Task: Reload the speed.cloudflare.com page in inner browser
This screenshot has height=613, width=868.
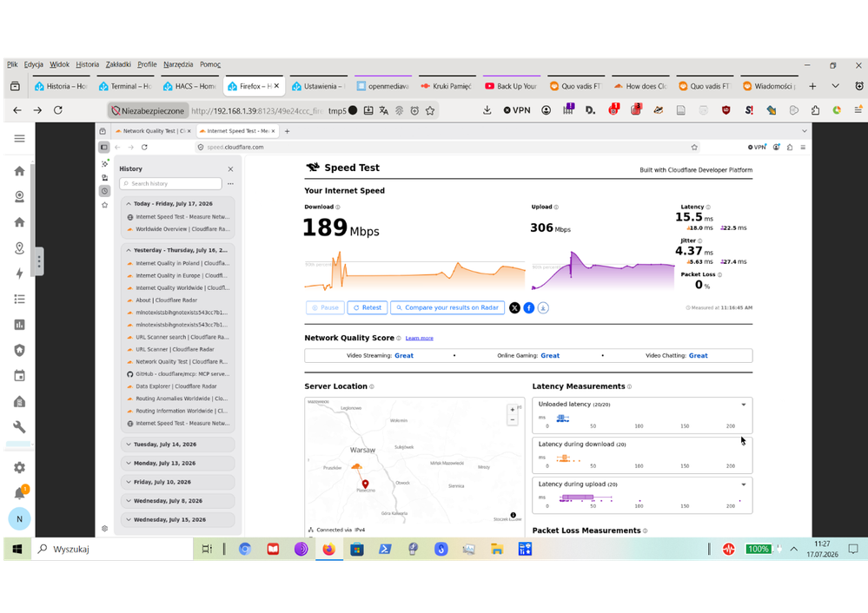Action: coord(144,147)
